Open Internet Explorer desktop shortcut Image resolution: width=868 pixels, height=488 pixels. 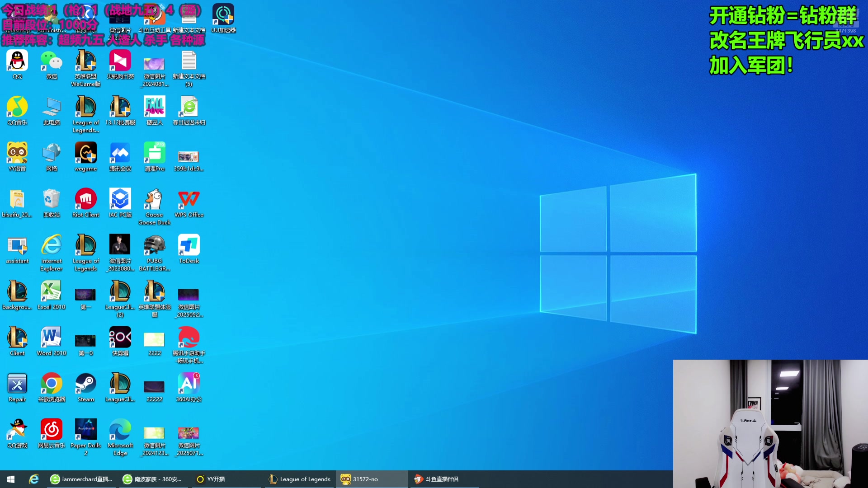[x=52, y=253]
